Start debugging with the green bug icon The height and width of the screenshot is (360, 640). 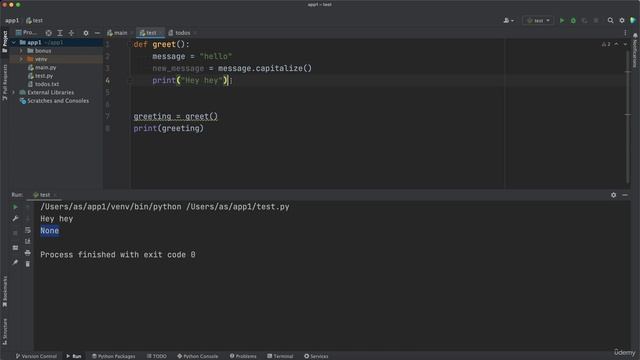573,20
